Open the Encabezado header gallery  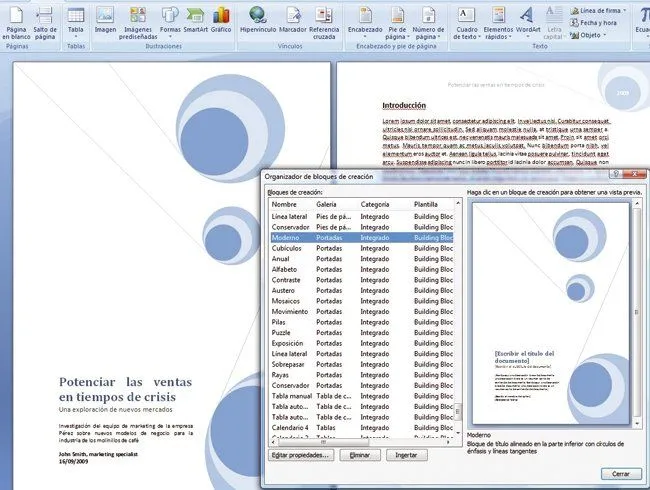(365, 23)
